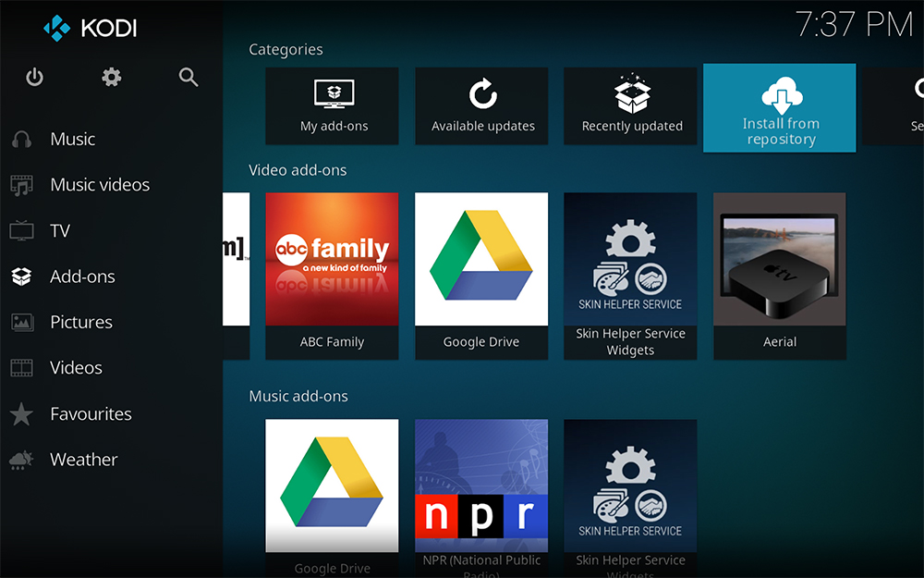Select the Music sidebar icon
924x578 pixels.
20,139
